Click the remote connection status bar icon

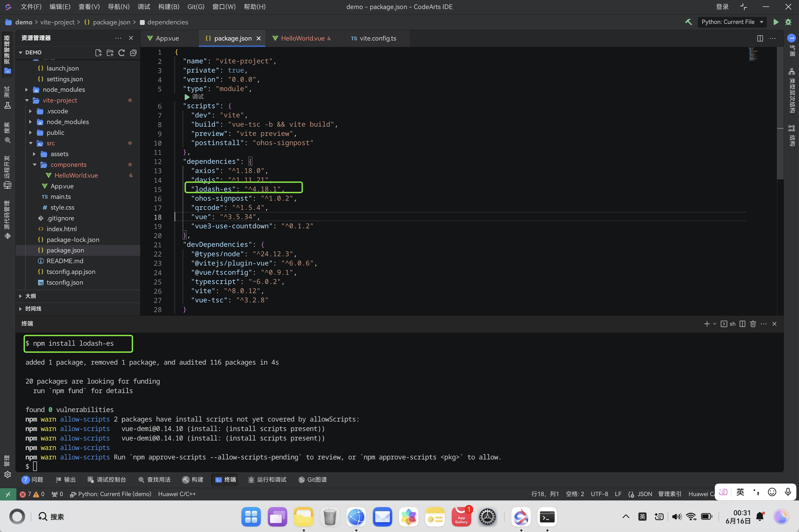click(x=8, y=494)
